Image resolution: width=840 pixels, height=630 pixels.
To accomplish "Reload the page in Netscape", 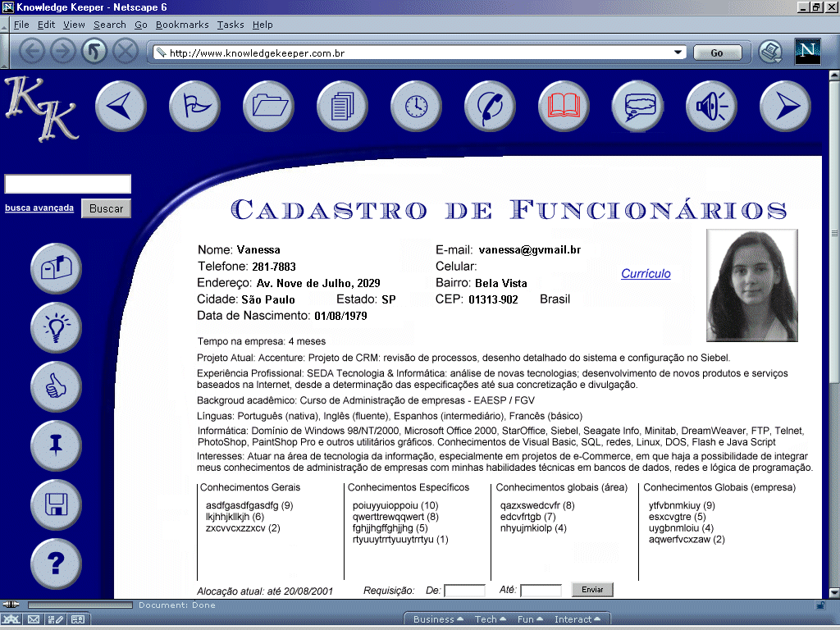I will click(x=94, y=52).
